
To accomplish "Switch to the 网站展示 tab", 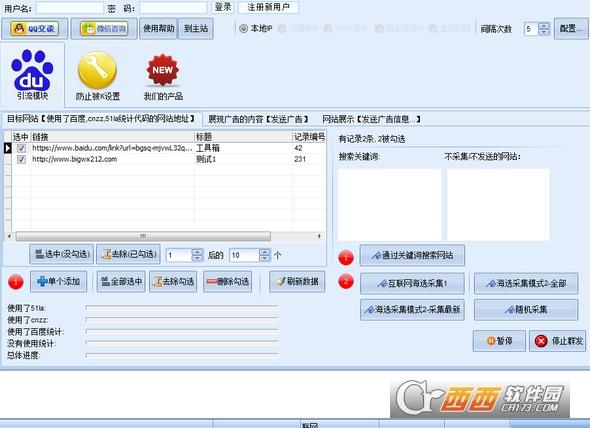I will pyautogui.click(x=371, y=119).
